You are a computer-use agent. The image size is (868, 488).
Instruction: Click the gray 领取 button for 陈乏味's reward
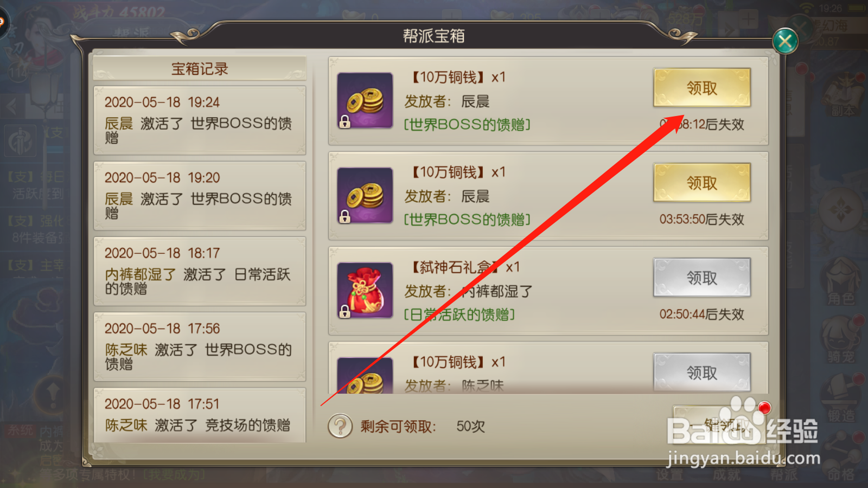click(702, 373)
